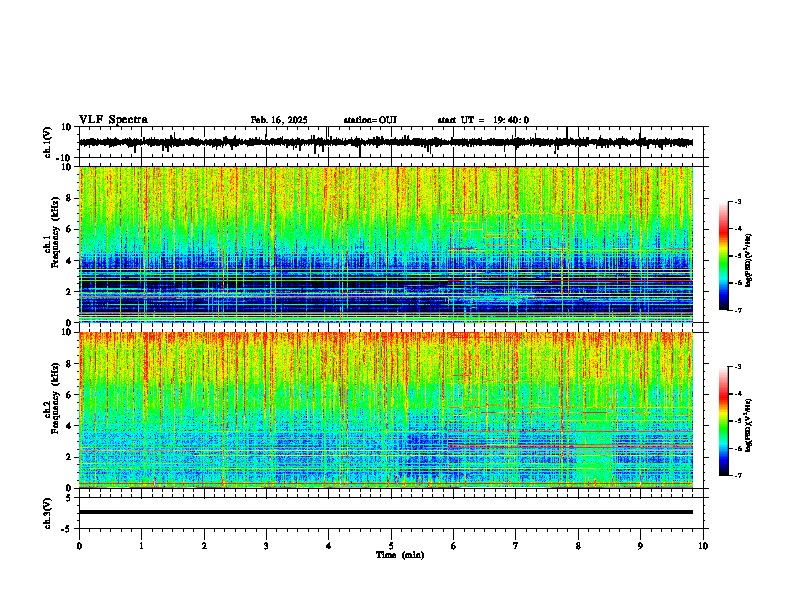The image size is (792, 612).
Task: Click the ch.1 log(PSD) color bar
Action: (724, 256)
